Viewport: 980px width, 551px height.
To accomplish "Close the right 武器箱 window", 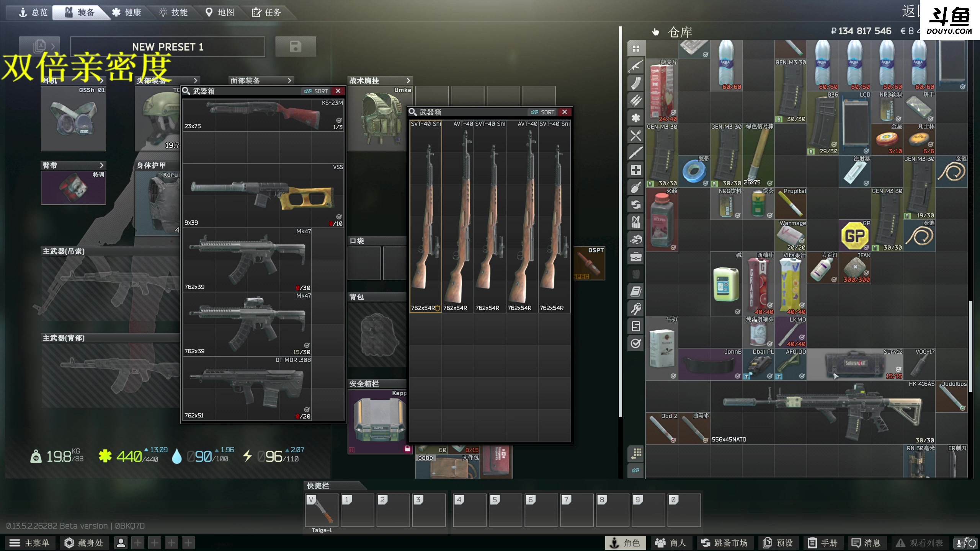I will click(565, 112).
